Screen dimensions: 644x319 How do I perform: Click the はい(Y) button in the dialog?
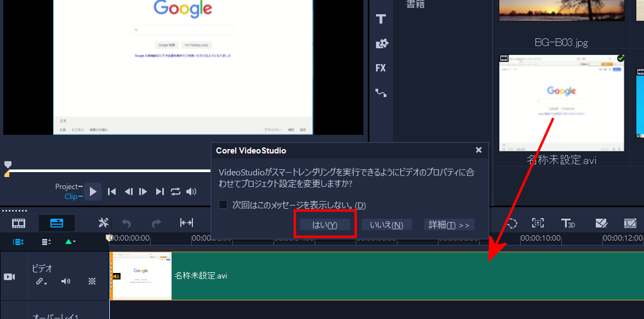pos(325,225)
